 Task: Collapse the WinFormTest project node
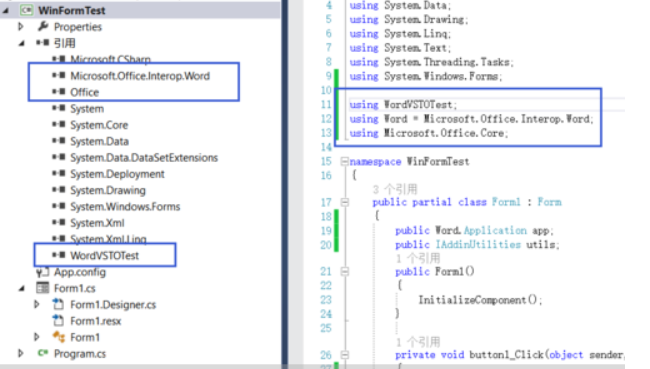(5, 11)
